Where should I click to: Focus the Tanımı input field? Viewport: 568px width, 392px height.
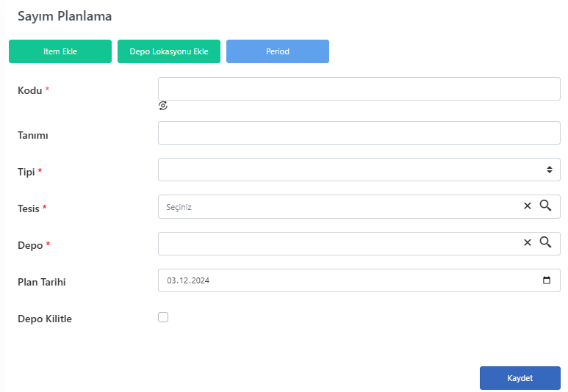tap(359, 133)
